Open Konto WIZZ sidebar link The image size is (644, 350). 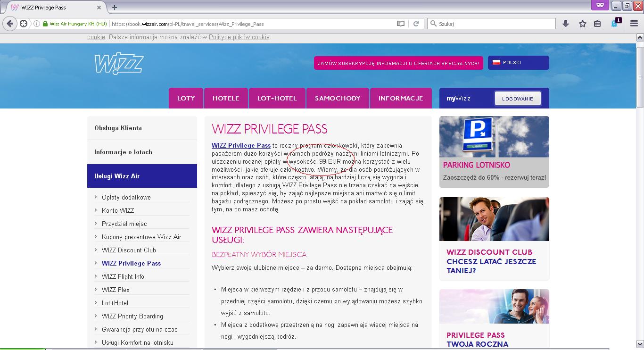[118, 210]
